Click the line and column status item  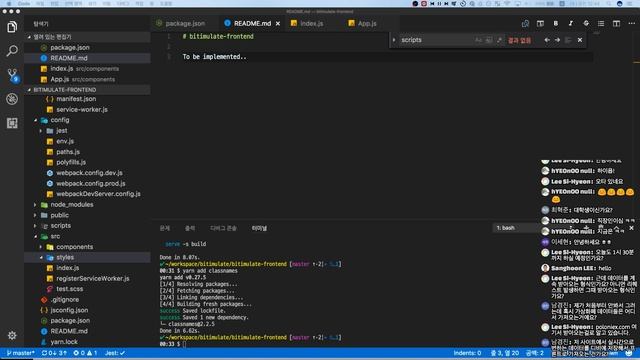tap(504, 353)
